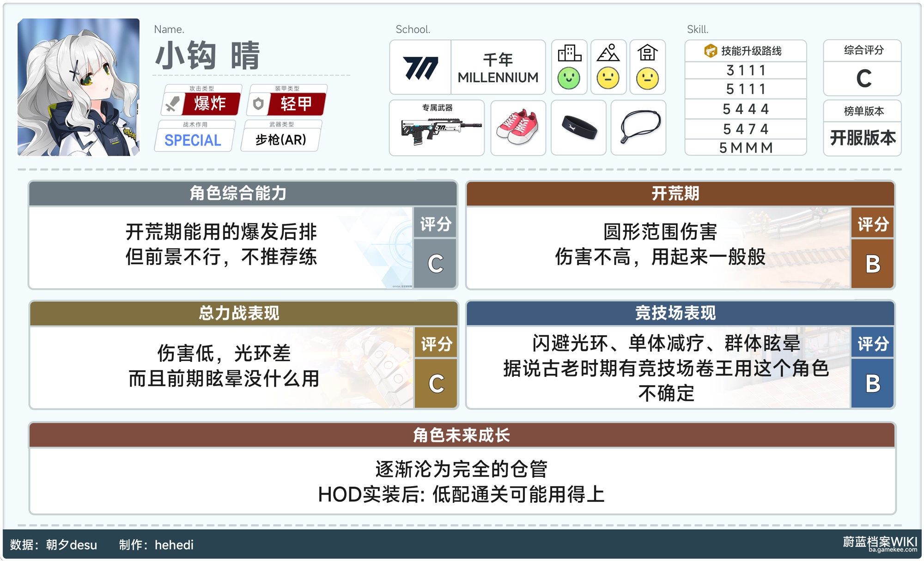The width and height of the screenshot is (924, 561).
Task: Click the 角色未来成长 section header
Action: coord(462,435)
